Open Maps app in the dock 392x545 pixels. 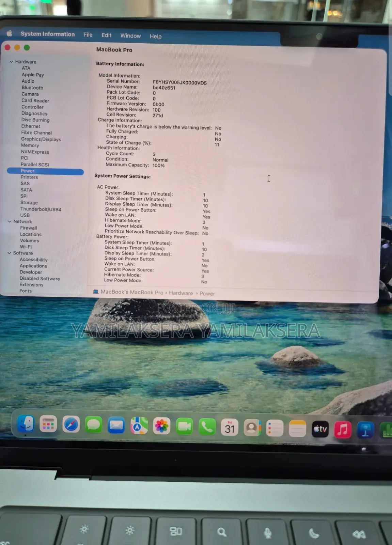pos(139,426)
